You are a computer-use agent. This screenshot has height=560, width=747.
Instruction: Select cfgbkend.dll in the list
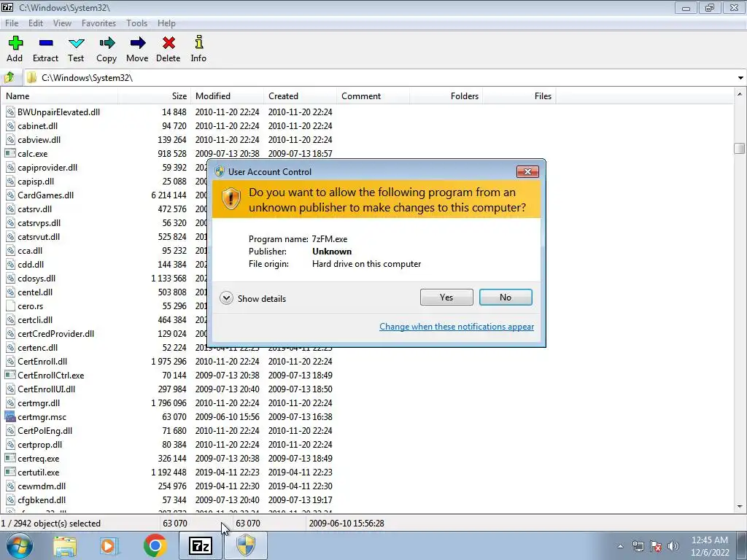pos(42,499)
